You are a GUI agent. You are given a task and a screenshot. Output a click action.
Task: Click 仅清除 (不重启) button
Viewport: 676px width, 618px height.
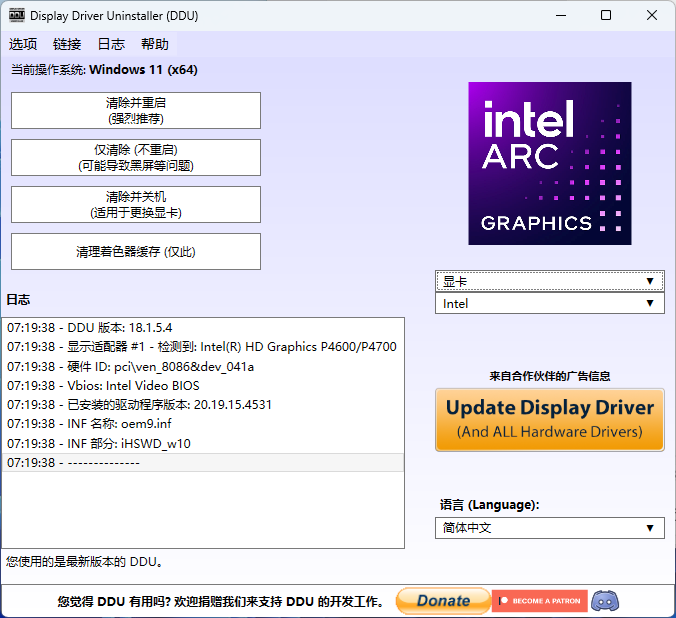(136, 157)
